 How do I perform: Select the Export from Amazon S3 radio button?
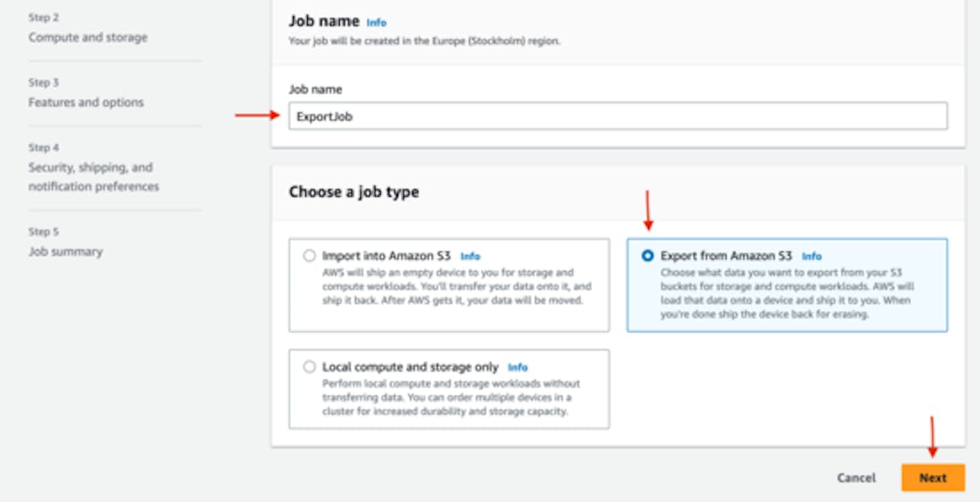click(x=648, y=255)
